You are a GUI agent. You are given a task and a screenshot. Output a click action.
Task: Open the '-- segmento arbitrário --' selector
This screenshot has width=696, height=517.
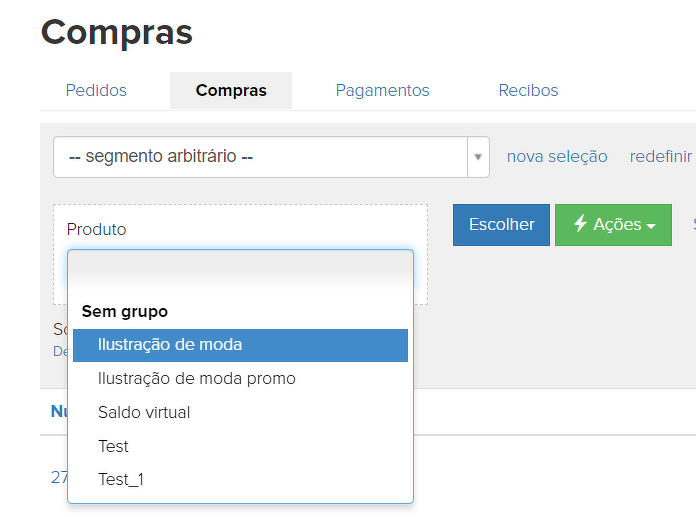pyautogui.click(x=260, y=157)
